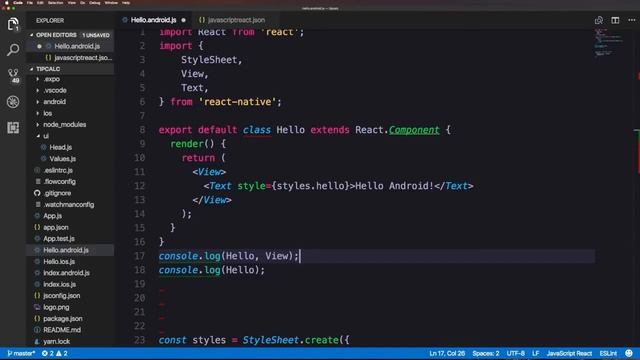Open Values.js in the ui folder
This screenshot has width=640, height=360.
[62, 159]
